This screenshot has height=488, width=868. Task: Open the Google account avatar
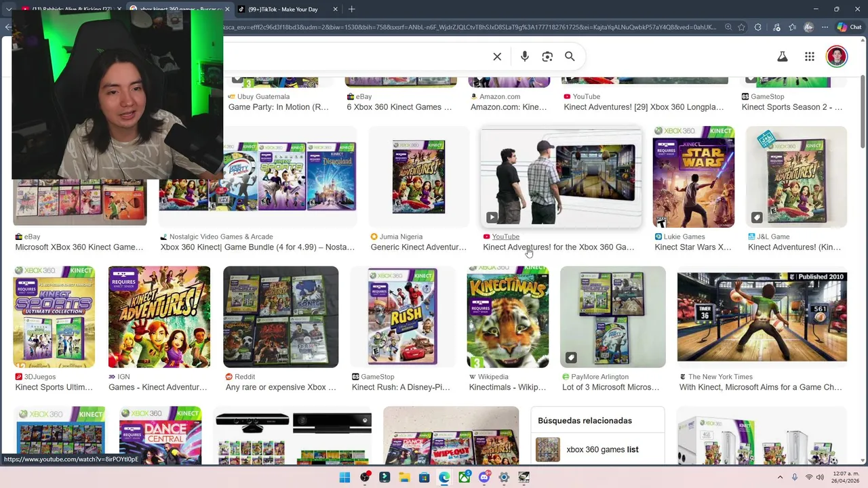pos(837,56)
